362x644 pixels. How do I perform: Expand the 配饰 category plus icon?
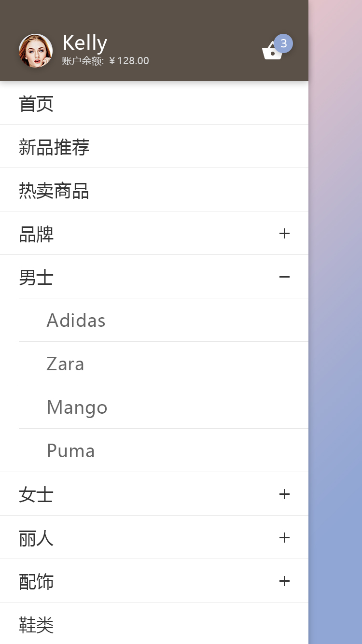point(284,581)
